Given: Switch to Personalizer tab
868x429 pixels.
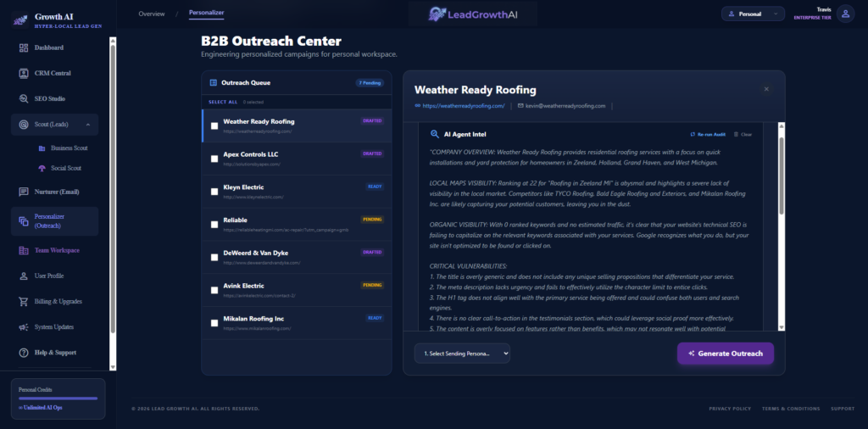Looking at the screenshot, I should (207, 12).
